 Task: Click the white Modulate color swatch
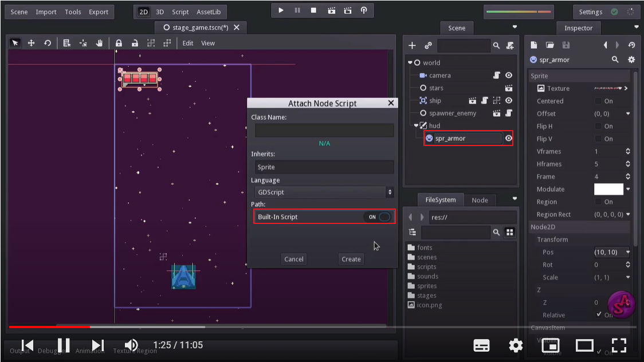click(x=608, y=189)
